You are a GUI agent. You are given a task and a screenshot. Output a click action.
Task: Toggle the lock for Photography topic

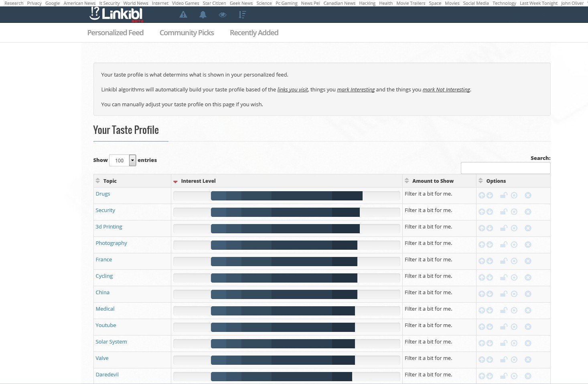[504, 245]
